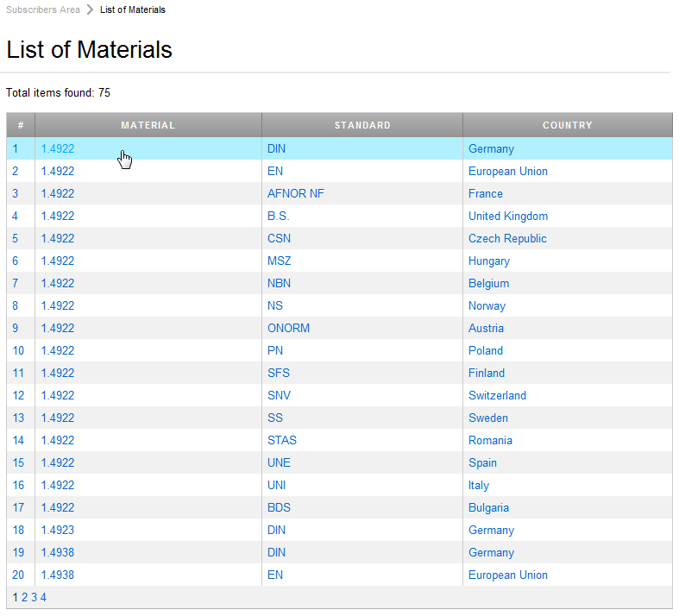Image resolution: width=679 pixels, height=616 pixels.
Task: Open the AFNOR NF standard link
Action: (296, 193)
